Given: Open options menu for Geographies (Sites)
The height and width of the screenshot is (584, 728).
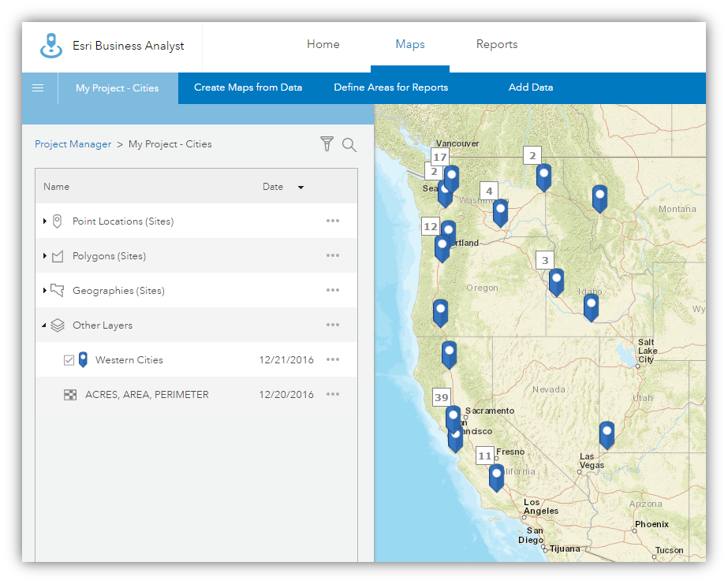Looking at the screenshot, I should (x=332, y=290).
